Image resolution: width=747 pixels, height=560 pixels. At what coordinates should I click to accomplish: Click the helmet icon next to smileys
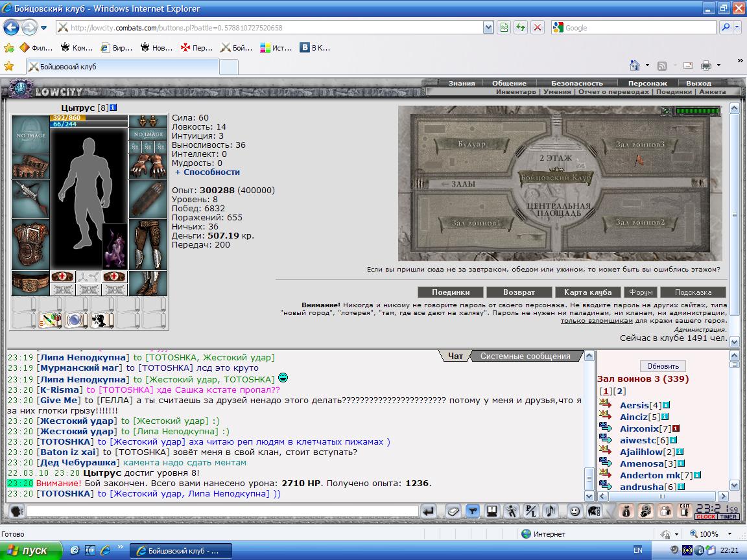[594, 511]
